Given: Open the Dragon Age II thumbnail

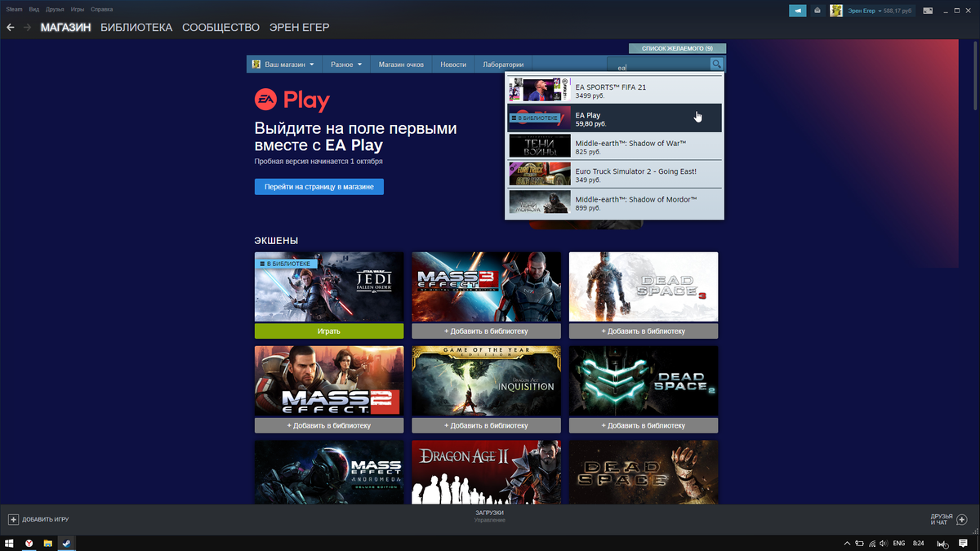Looking at the screenshot, I should click(486, 472).
